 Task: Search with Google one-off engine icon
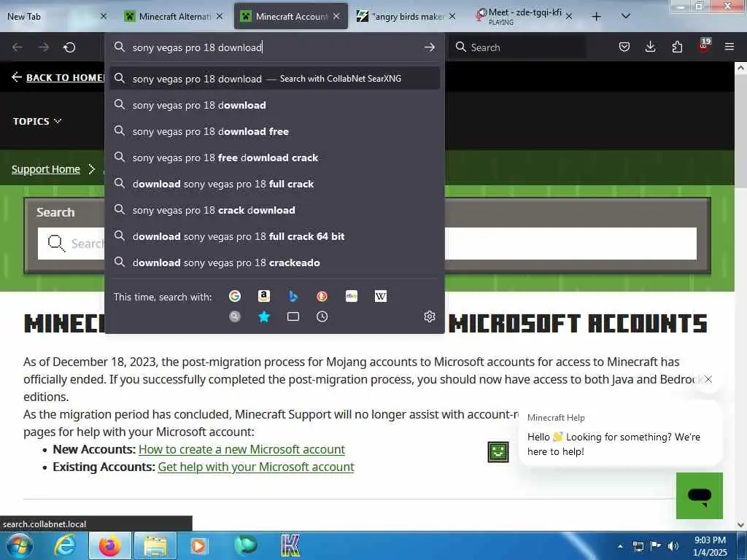(235, 296)
